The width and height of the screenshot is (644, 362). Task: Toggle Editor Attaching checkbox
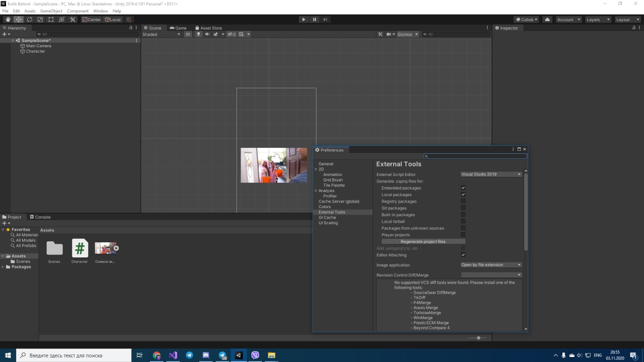(463, 255)
